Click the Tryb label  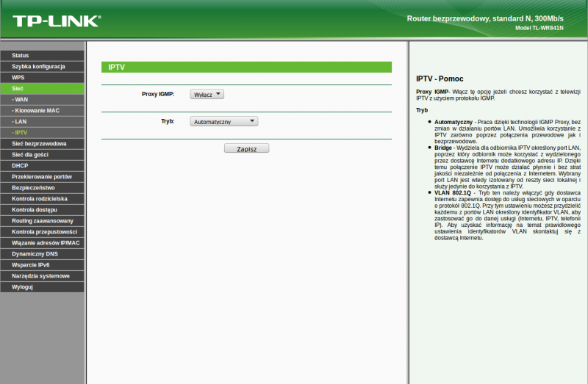click(168, 121)
